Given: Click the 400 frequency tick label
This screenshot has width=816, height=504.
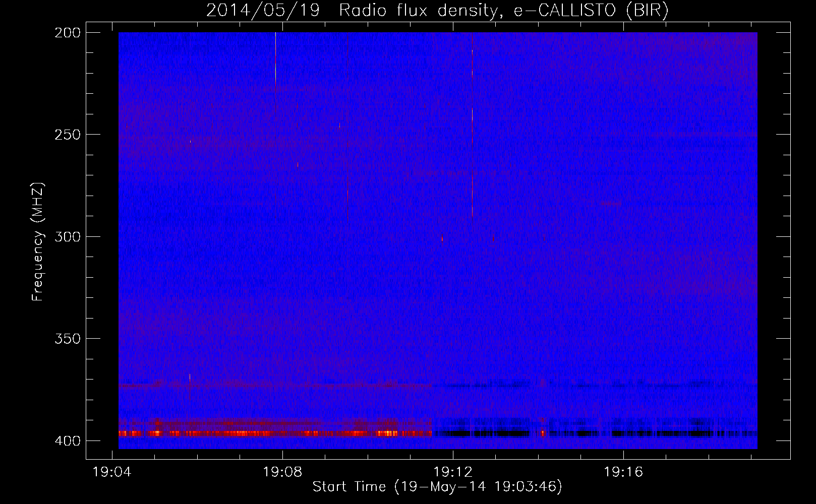Looking at the screenshot, I should [x=68, y=441].
